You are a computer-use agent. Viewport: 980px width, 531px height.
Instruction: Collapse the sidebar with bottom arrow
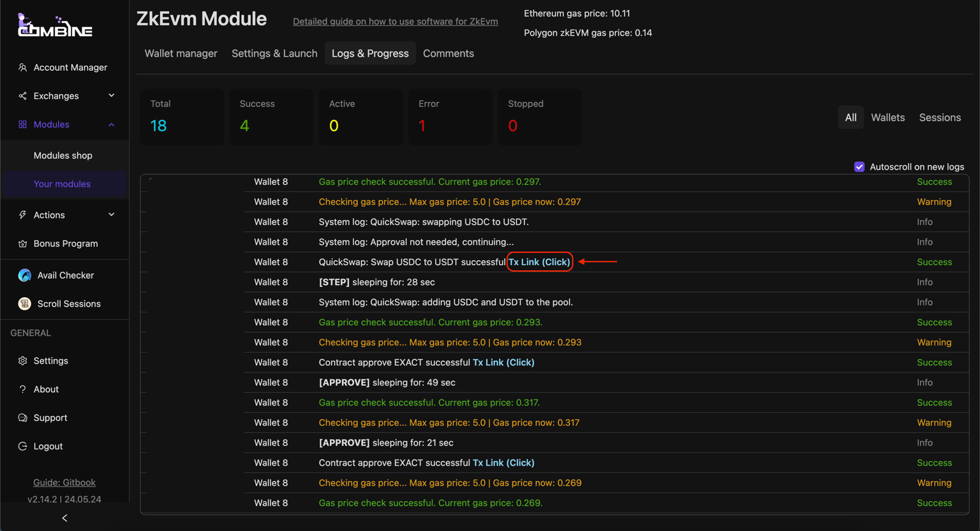click(64, 518)
